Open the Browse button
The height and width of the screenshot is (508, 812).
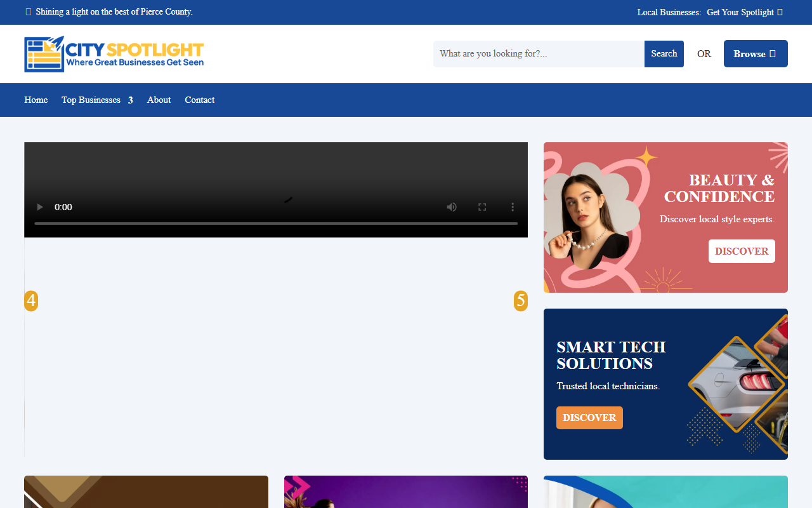tap(756, 54)
